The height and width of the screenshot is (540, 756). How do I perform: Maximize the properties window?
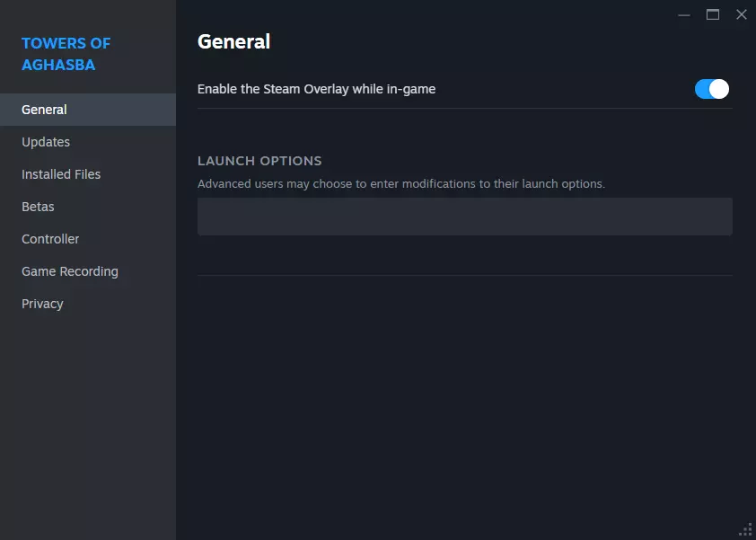[713, 14]
